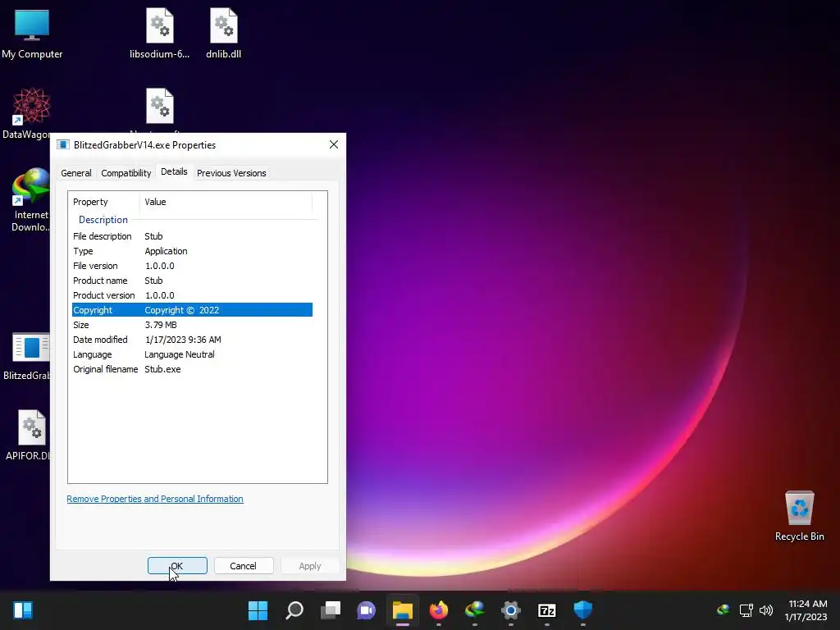Select the Original filename row

click(192, 369)
